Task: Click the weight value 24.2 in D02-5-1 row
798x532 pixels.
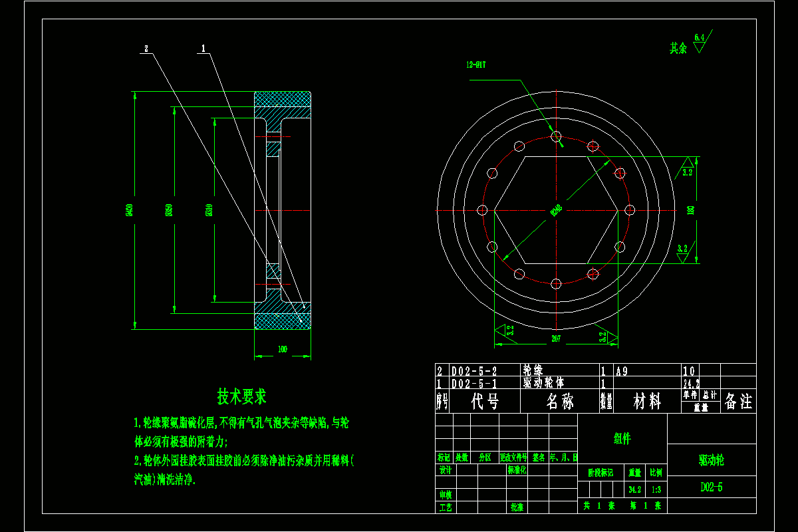Action: (691, 384)
